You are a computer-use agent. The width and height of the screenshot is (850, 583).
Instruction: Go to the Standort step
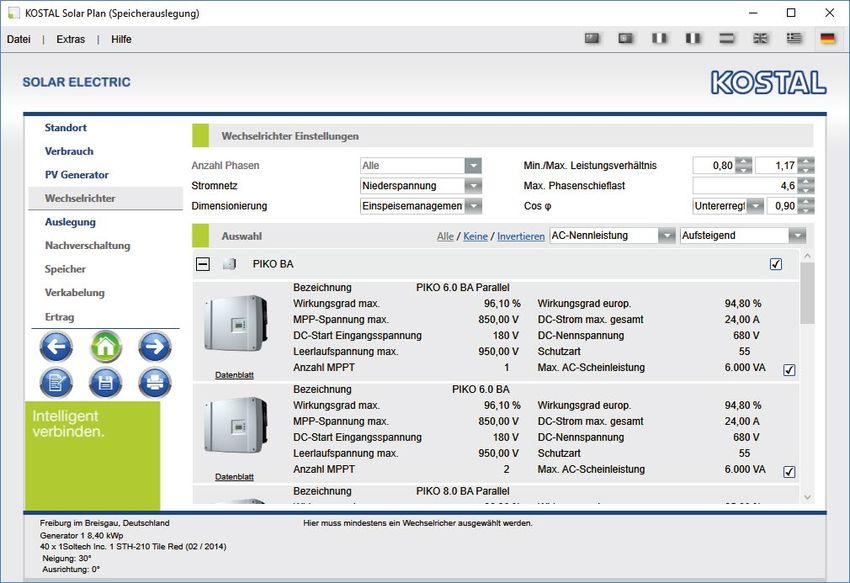tap(66, 128)
